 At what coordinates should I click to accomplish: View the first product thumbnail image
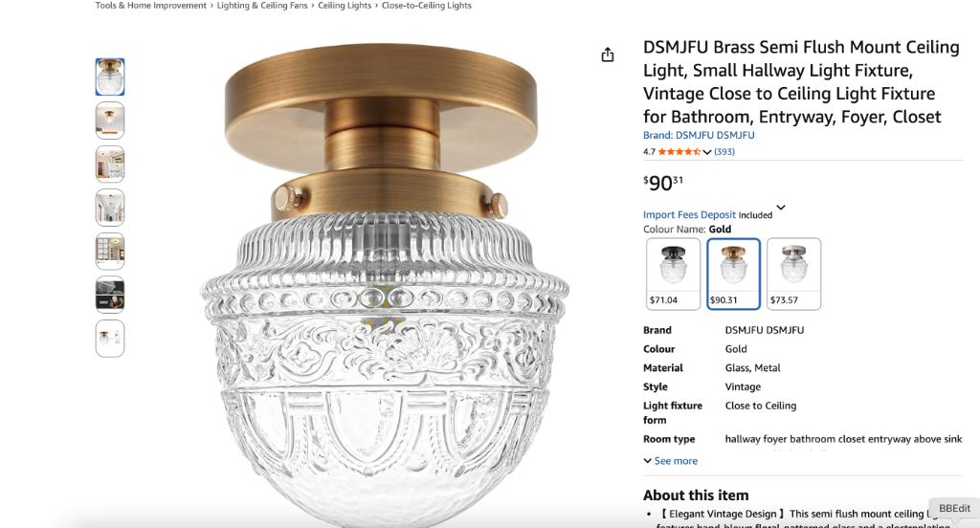(x=110, y=77)
